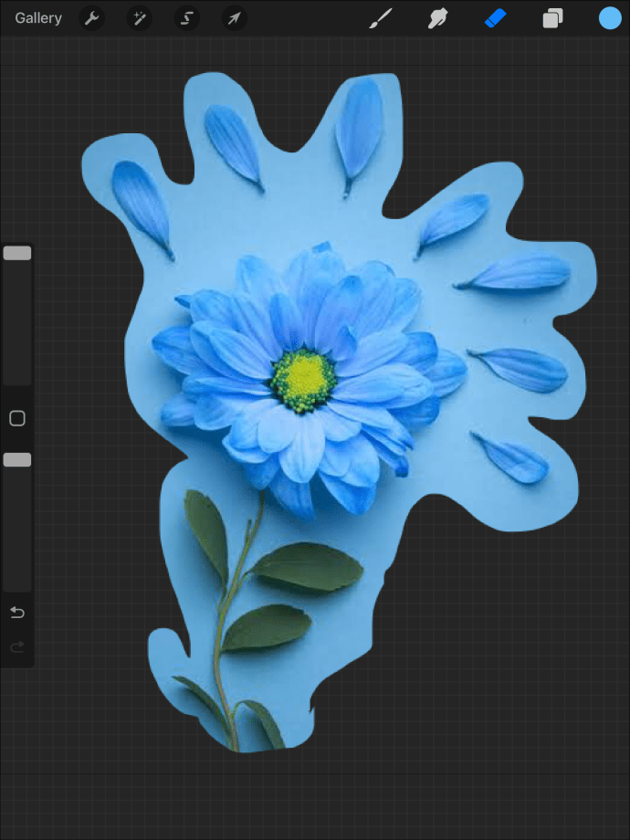The width and height of the screenshot is (630, 840).
Task: Open the Actions wrench menu
Action: coord(92,19)
